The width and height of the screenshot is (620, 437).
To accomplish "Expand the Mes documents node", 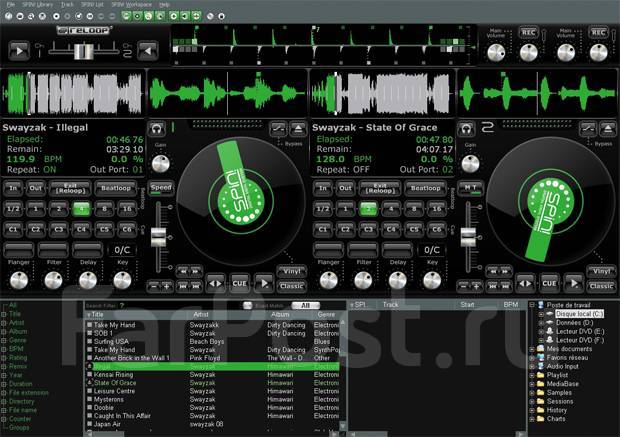I will [x=532, y=349].
